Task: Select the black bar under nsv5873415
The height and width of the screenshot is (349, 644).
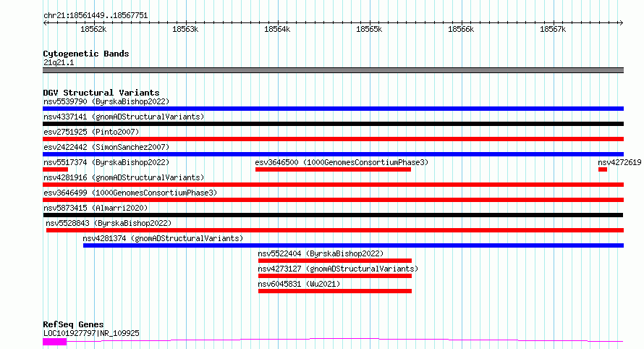Action: 333,215
